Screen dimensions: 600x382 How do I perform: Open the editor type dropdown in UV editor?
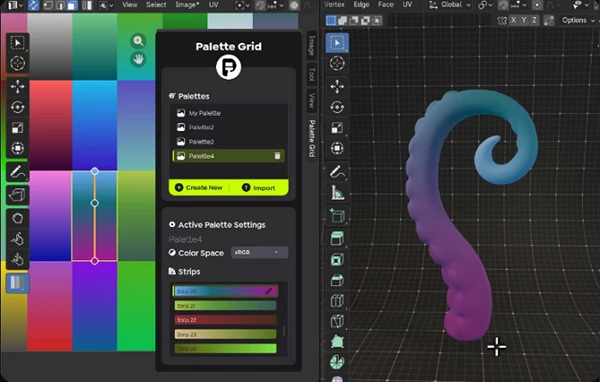(x=15, y=5)
